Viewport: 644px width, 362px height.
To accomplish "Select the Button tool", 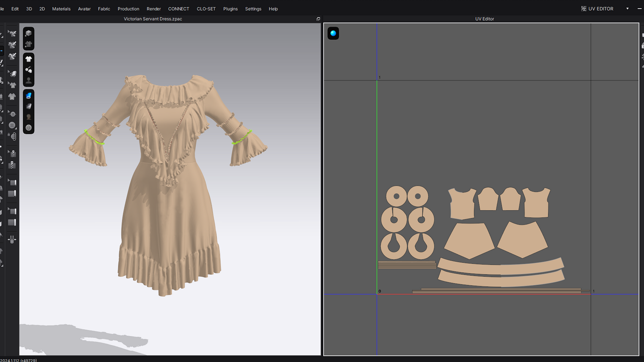I will tap(12, 125).
